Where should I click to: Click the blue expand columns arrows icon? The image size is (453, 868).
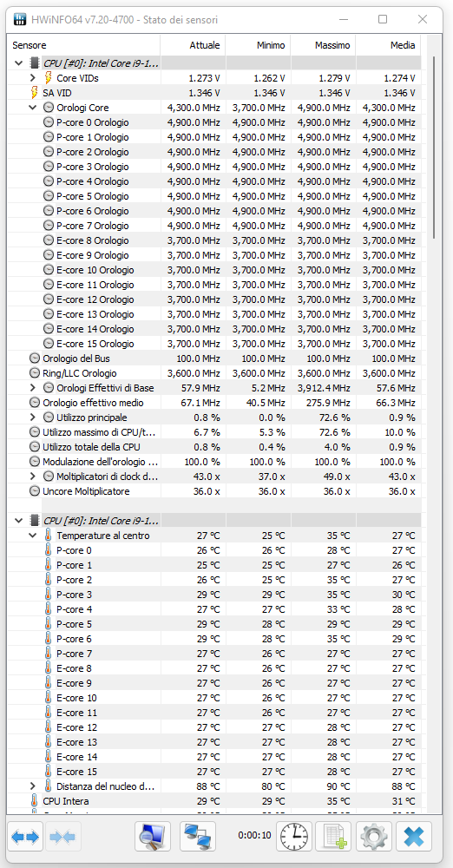pos(25,837)
